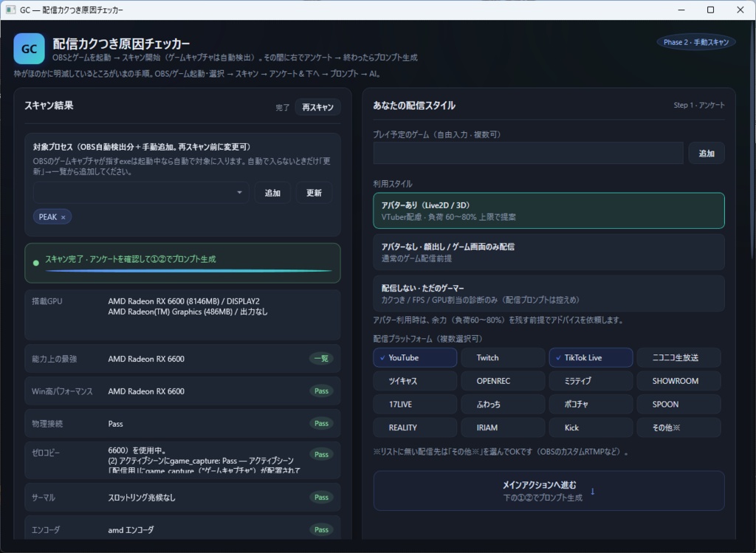The image size is (756, 553).
Task: Click the 再スキャン button
Action: click(x=317, y=107)
